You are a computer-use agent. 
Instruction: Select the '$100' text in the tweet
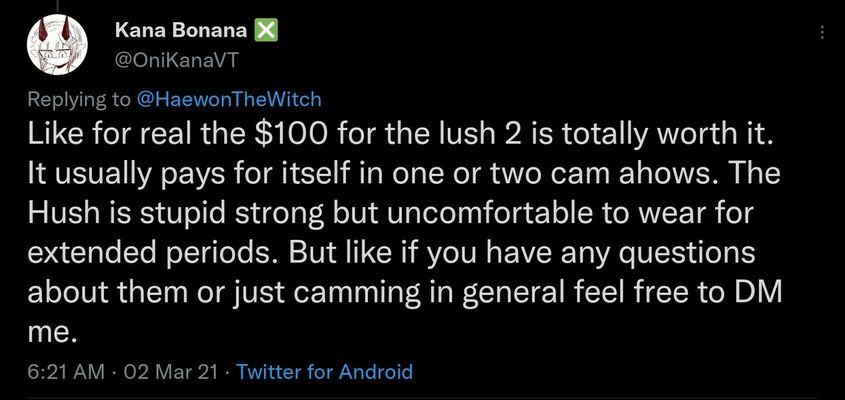pos(289,136)
